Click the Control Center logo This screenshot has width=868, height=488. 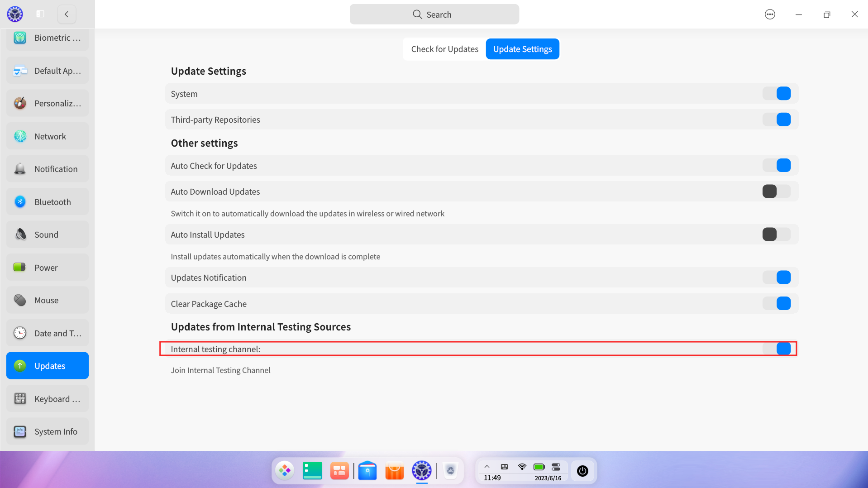[15, 14]
